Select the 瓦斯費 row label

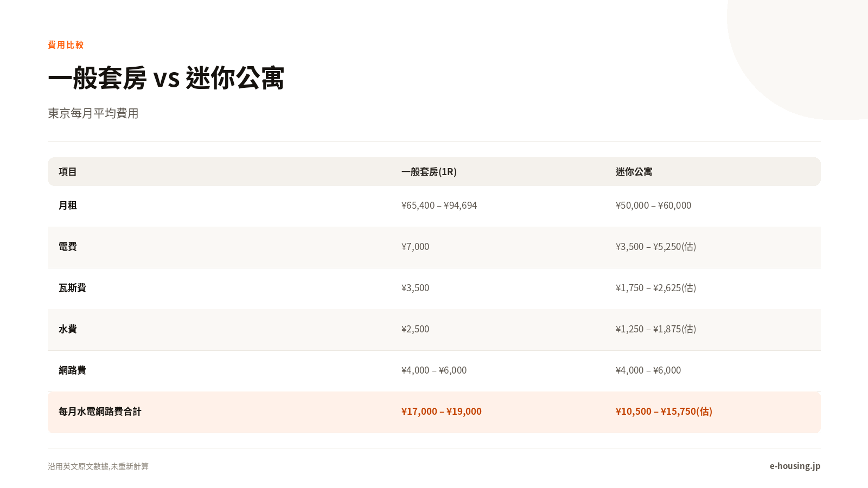click(72, 288)
